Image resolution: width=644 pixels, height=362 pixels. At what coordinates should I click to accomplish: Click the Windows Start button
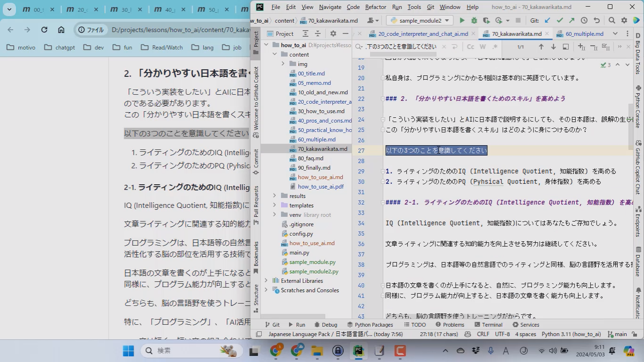[x=128, y=351]
